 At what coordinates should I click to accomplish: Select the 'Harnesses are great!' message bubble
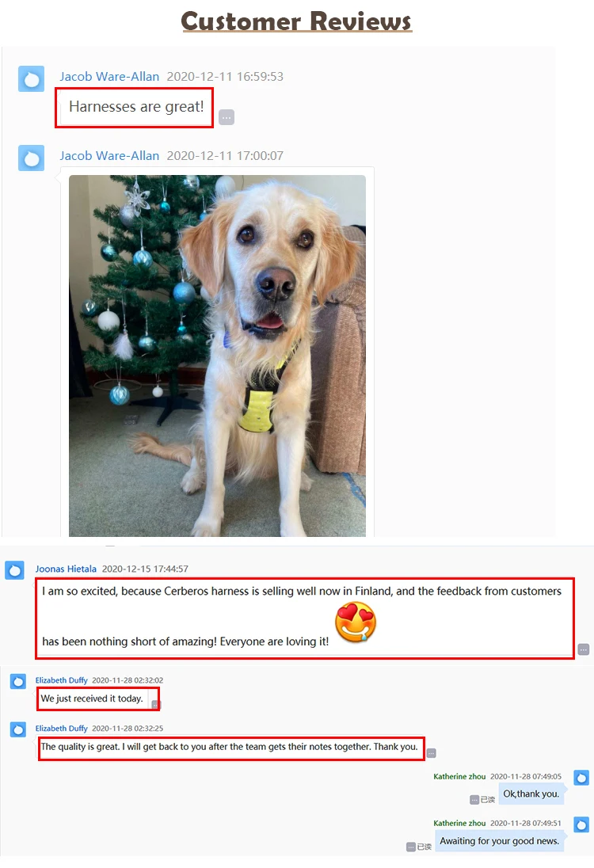point(135,108)
